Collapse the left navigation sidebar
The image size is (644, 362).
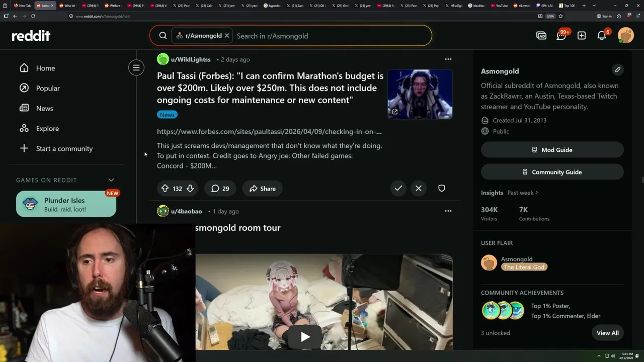click(136, 67)
